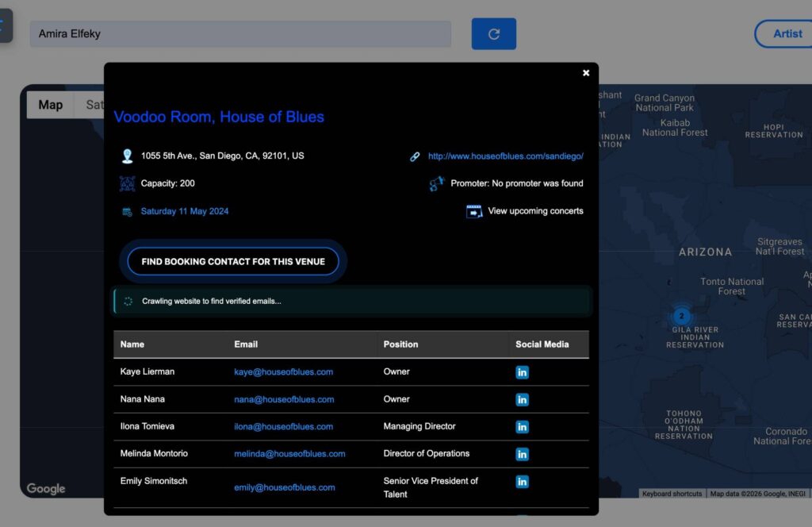Viewport: 812px width, 527px height.
Task: Open Keyboard shortcuts at the map's bottom edge
Action: (672, 493)
